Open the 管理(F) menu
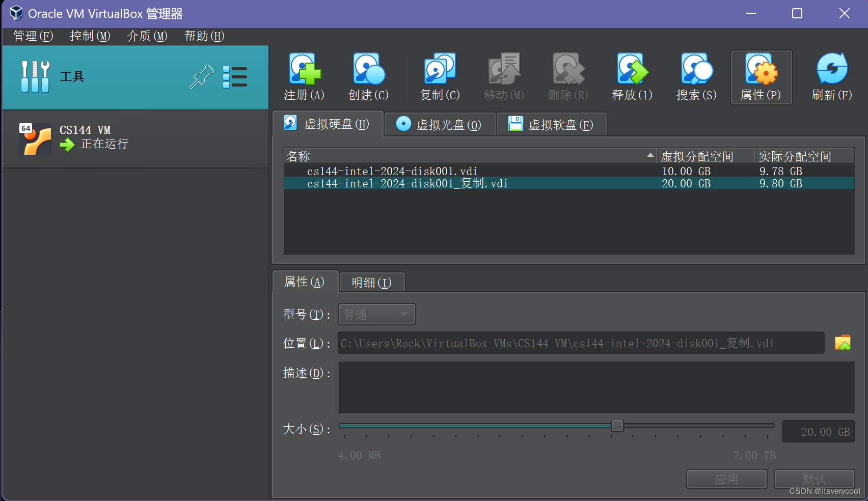The width and height of the screenshot is (868, 501). [33, 36]
